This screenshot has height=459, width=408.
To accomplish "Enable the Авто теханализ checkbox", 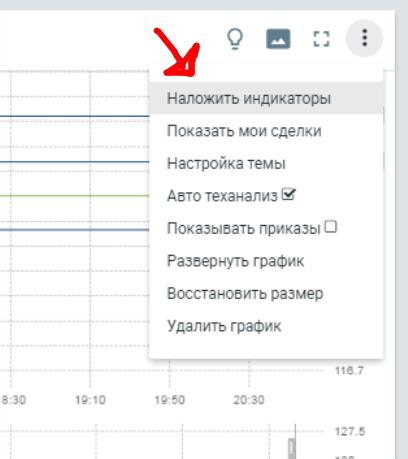I will 289,194.
